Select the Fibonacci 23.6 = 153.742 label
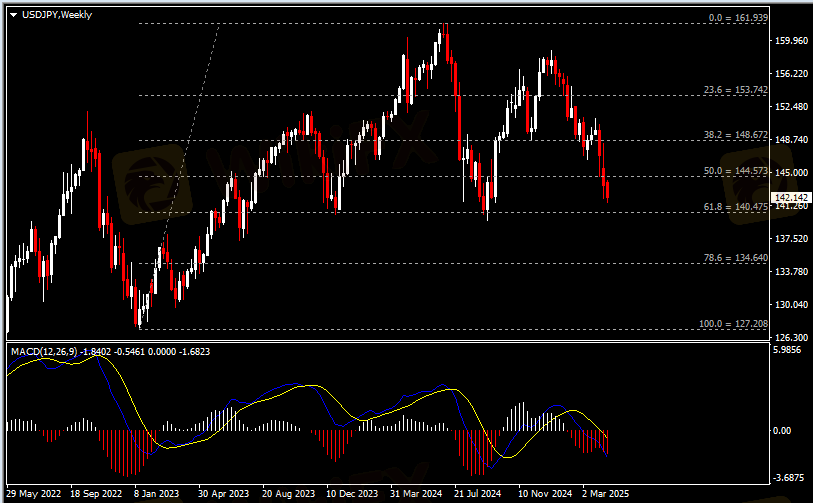Image resolution: width=813 pixels, height=503 pixels. pos(736,90)
